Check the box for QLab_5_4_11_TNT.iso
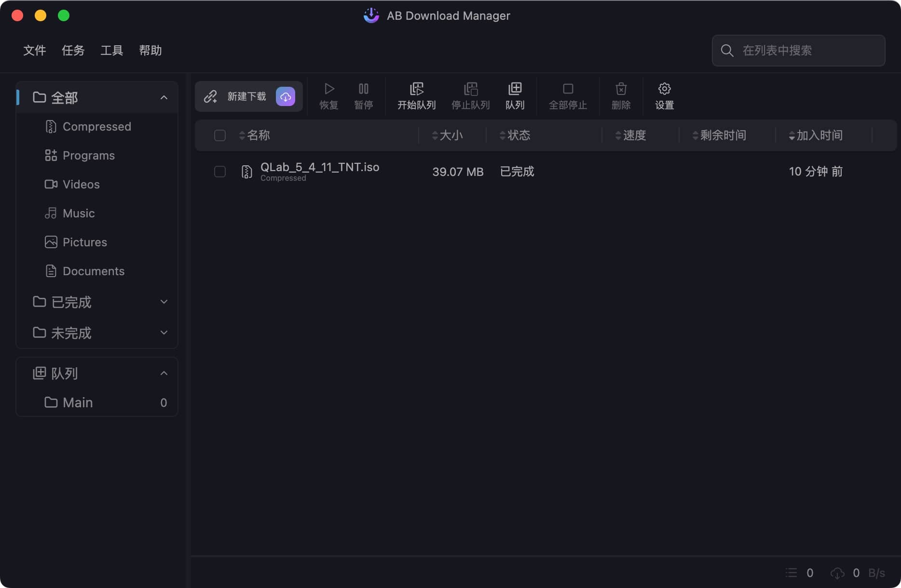The image size is (901, 588). point(220,172)
